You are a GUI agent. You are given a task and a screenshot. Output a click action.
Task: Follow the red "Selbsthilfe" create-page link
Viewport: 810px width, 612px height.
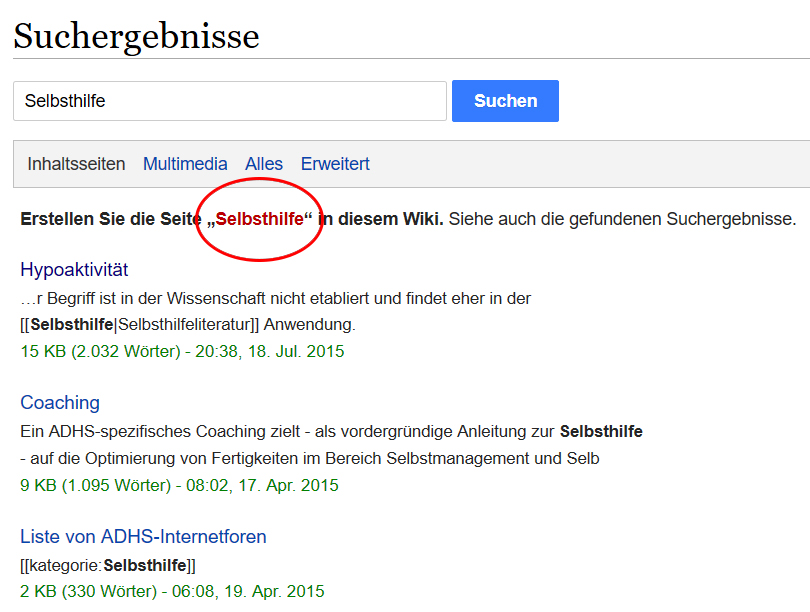(259, 219)
